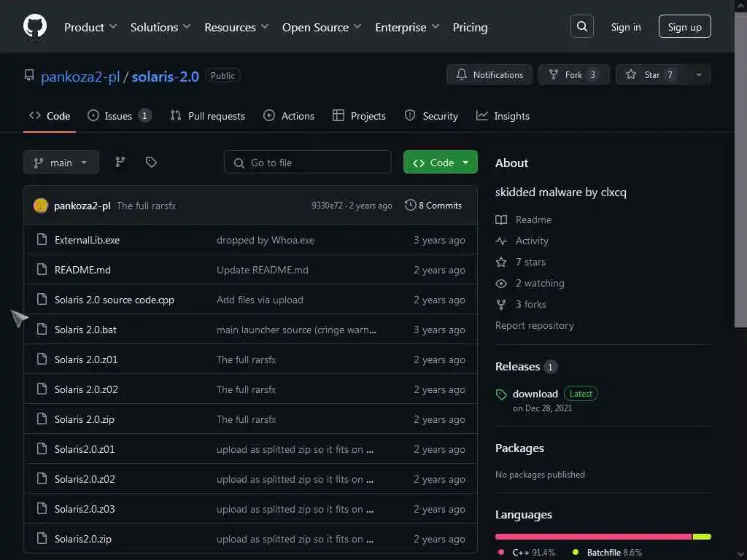Expand the Open Source menu
The height and width of the screenshot is (560, 747).
322,27
